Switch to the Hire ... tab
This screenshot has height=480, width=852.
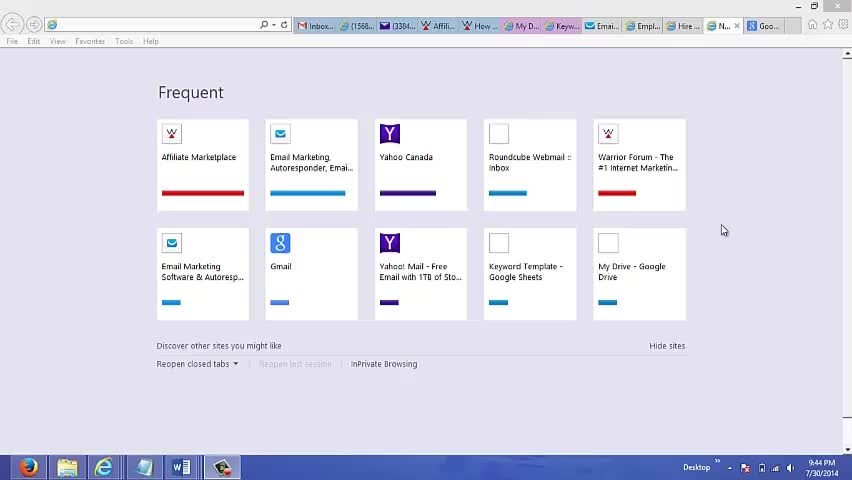[x=685, y=26]
